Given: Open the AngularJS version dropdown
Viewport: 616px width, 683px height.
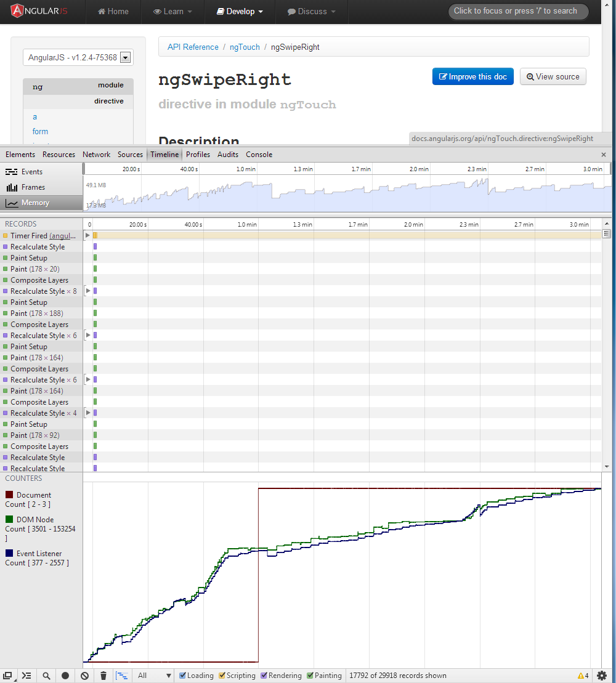Looking at the screenshot, I should point(78,57).
